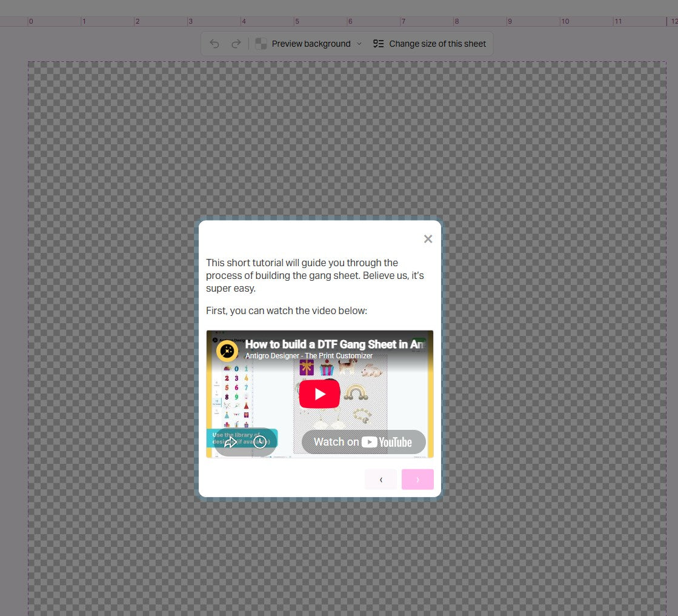Viewport: 678px width, 616px height.
Task: Close the tutorial popup with X
Action: coord(428,239)
